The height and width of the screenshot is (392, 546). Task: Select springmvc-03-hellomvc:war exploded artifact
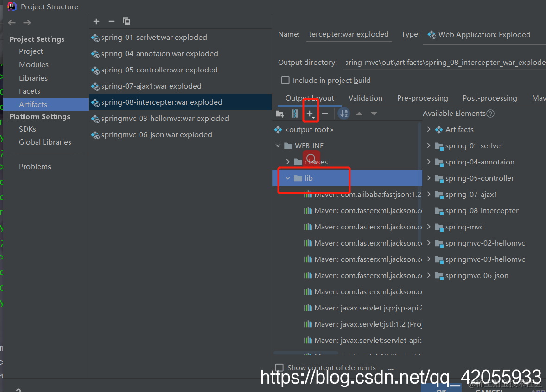tap(180, 119)
